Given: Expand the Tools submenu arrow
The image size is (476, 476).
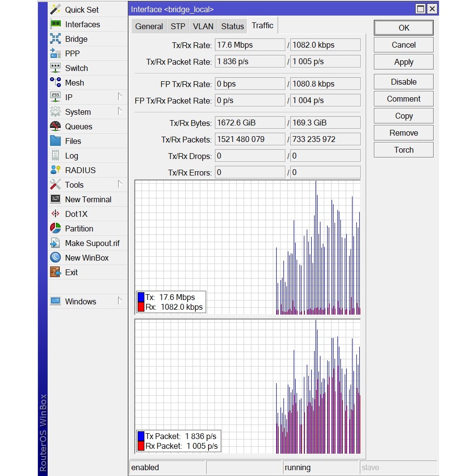Looking at the screenshot, I should click(x=120, y=184).
